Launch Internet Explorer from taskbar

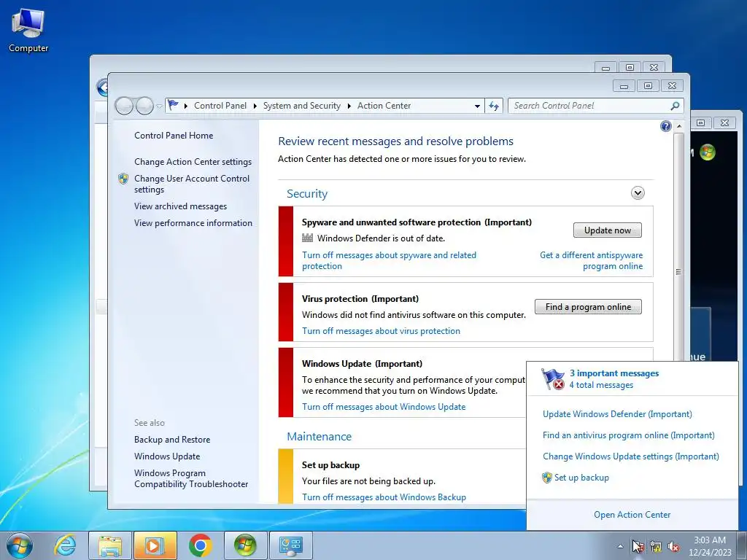click(x=65, y=545)
